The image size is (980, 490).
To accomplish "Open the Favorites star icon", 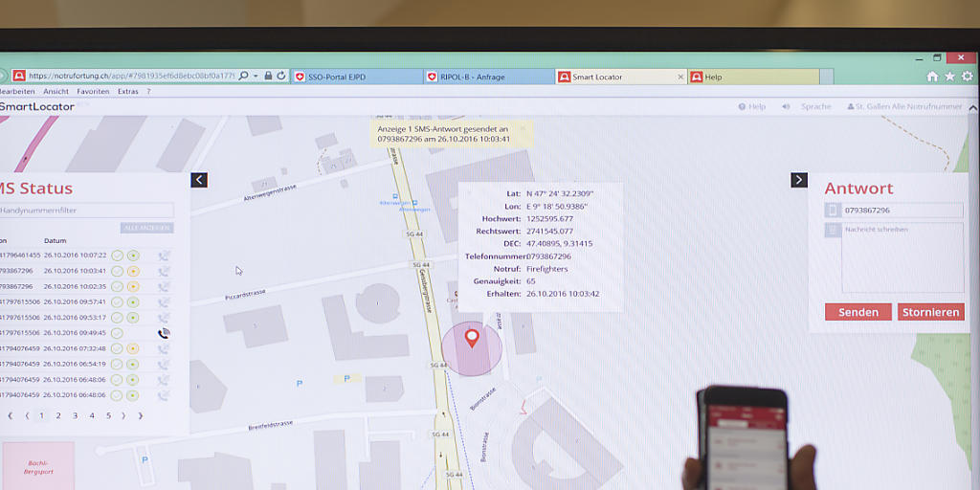I will coord(949,77).
